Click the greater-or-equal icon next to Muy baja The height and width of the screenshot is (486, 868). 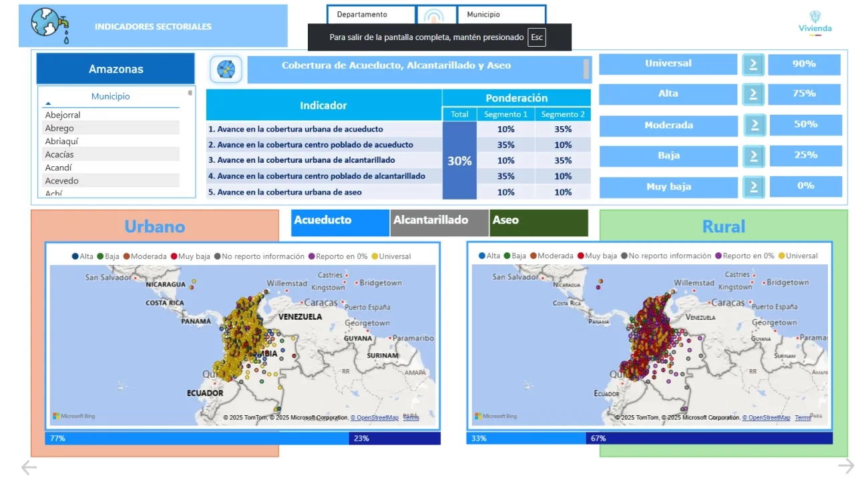(754, 186)
